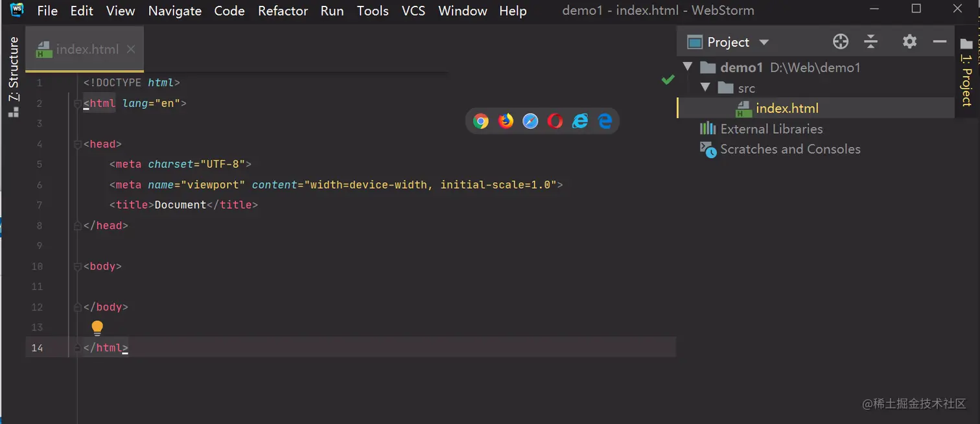980x424 pixels.
Task: Click the Document title text on line 7
Action: 180,205
